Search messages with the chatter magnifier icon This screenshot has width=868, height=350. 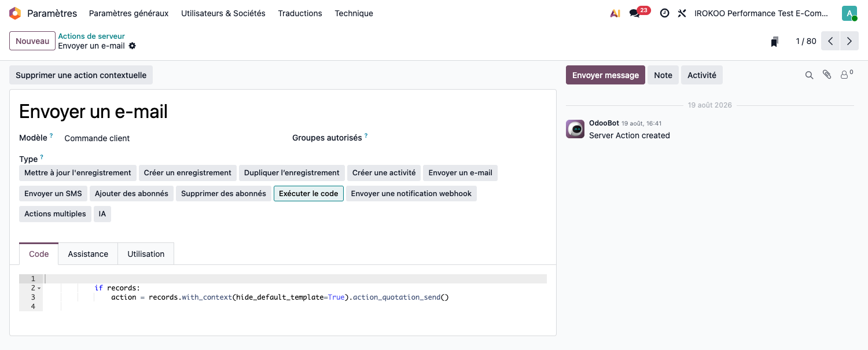(x=810, y=75)
